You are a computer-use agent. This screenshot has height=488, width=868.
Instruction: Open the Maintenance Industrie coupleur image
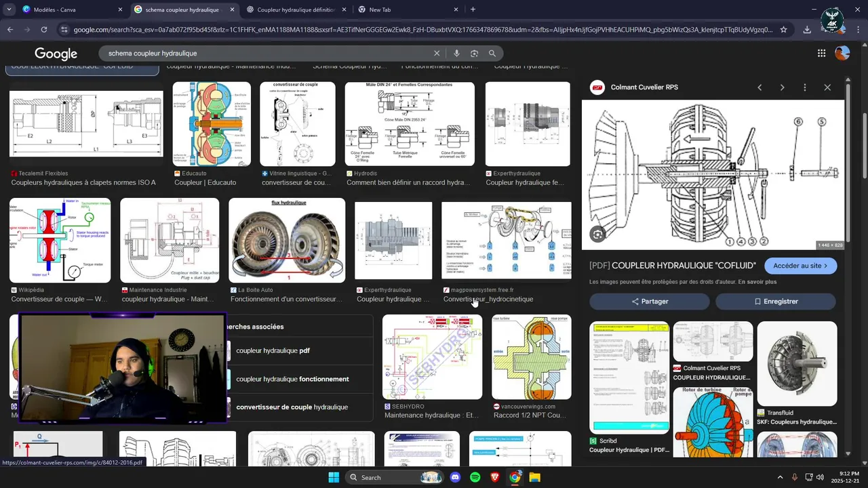pos(170,240)
